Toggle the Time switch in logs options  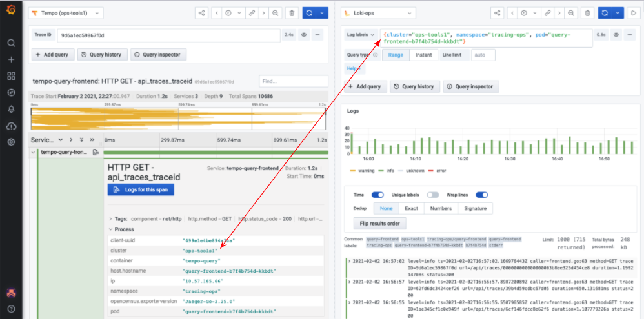pyautogui.click(x=377, y=195)
